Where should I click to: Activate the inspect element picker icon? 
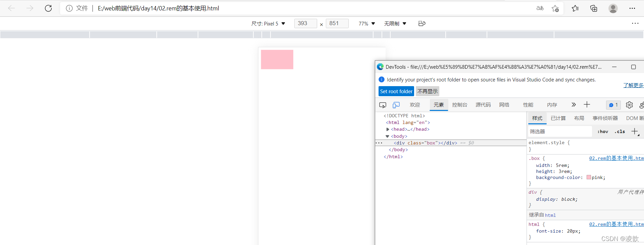tap(383, 105)
